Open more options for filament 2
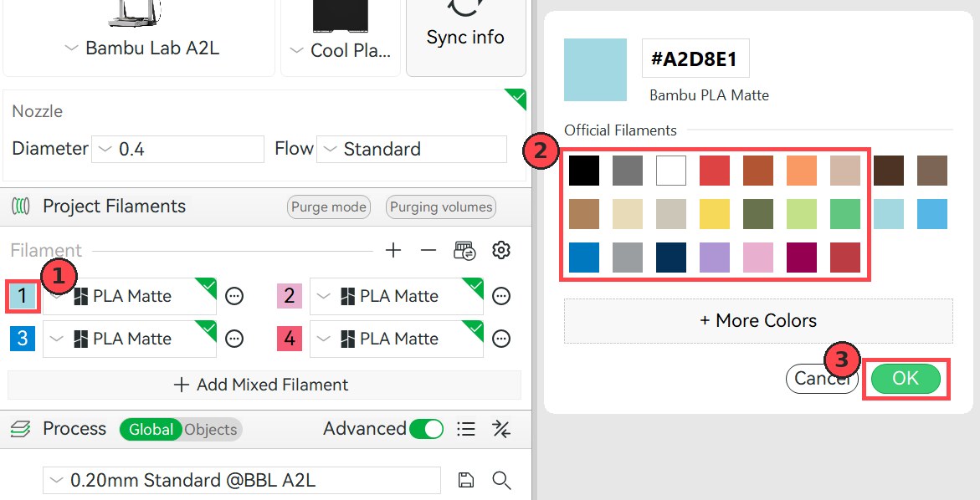The width and height of the screenshot is (980, 500). 501,296
